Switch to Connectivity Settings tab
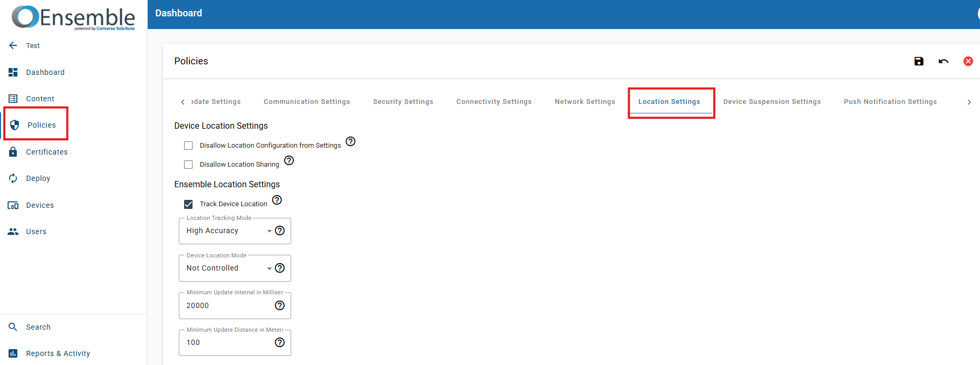980x365 pixels. pyautogui.click(x=494, y=102)
